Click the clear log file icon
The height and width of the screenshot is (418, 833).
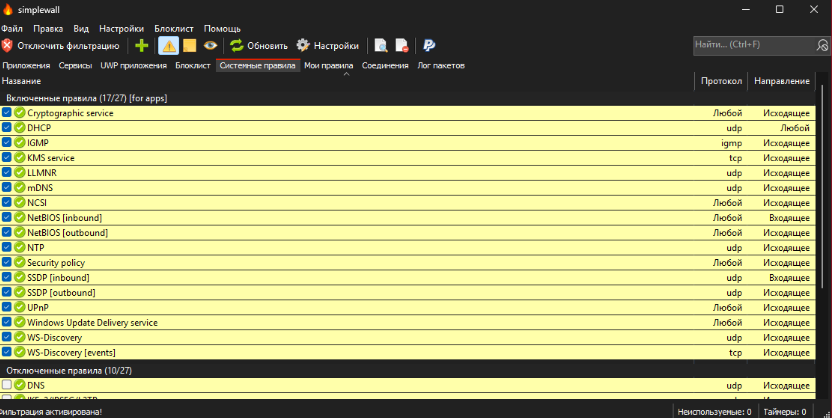coord(402,46)
